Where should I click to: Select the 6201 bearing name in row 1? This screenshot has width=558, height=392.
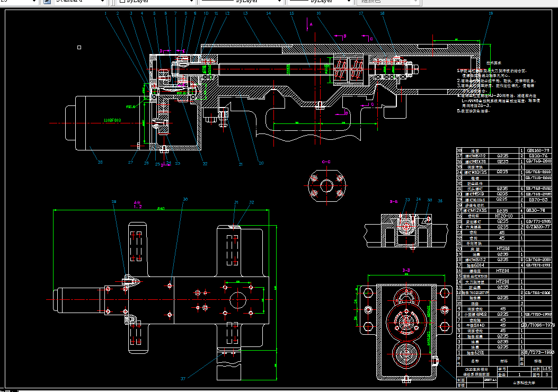coord(475,352)
